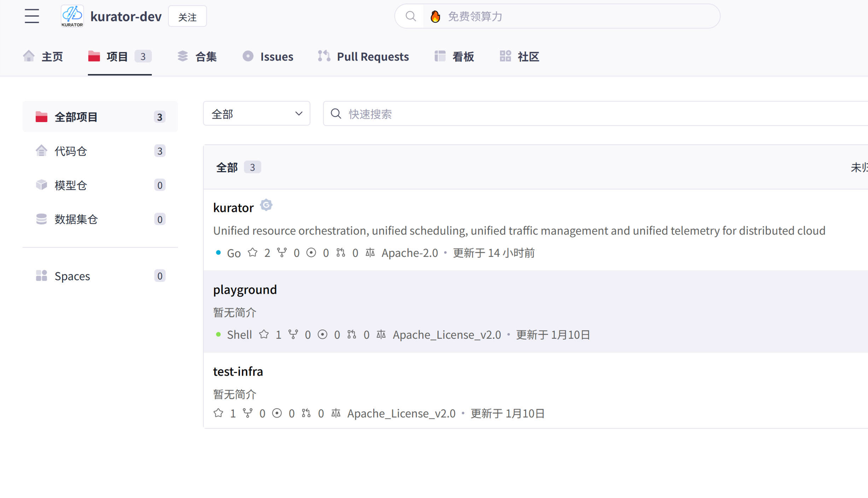Click the database icon beside 数据集仓
The image size is (868, 498).
[x=42, y=219]
